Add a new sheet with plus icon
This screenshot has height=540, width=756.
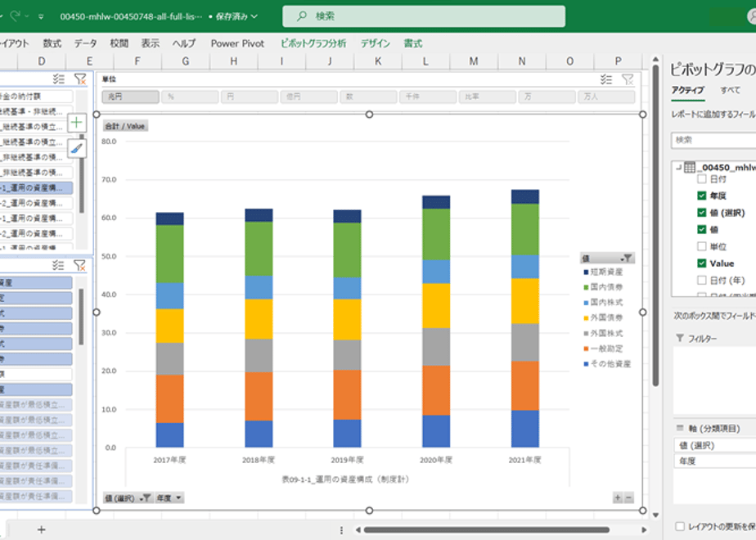pyautogui.click(x=42, y=530)
